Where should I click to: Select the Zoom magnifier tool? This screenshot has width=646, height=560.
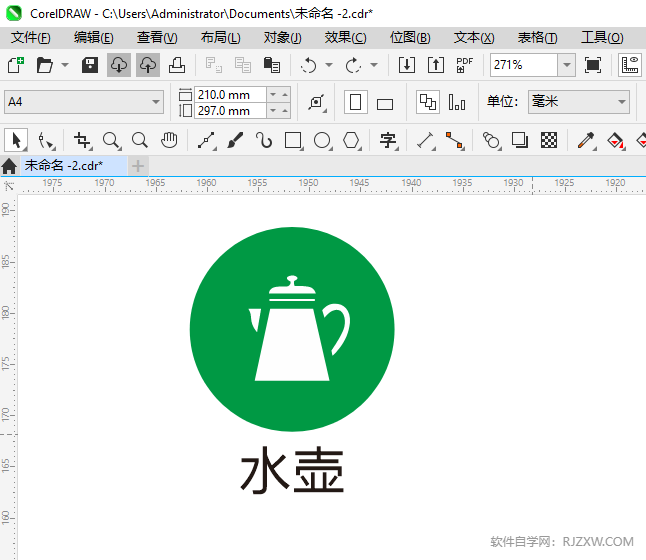coord(111,141)
